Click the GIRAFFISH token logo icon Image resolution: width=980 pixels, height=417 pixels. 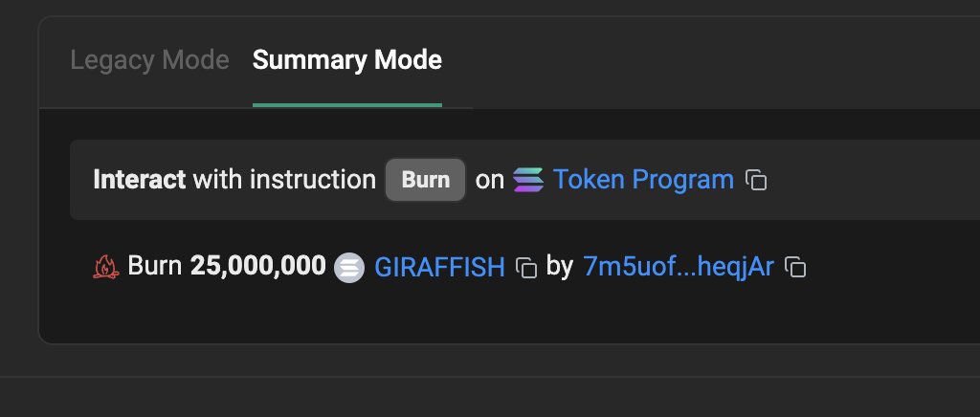pyautogui.click(x=349, y=268)
